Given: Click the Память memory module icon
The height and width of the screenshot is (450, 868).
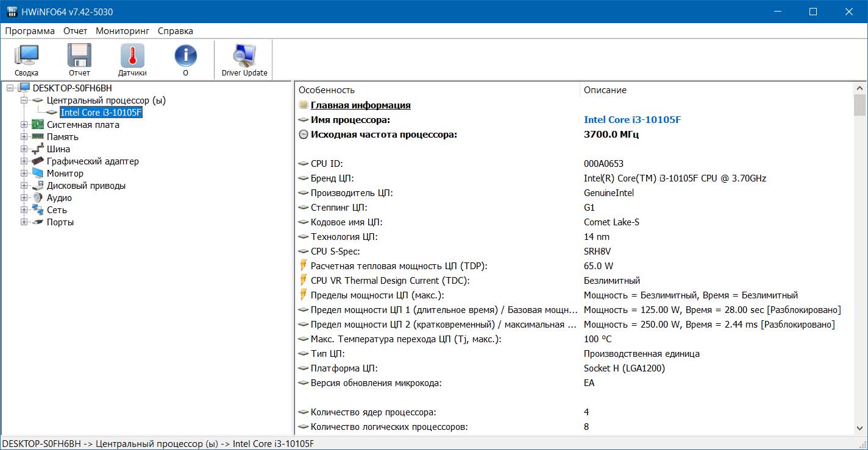Looking at the screenshot, I should pos(38,137).
